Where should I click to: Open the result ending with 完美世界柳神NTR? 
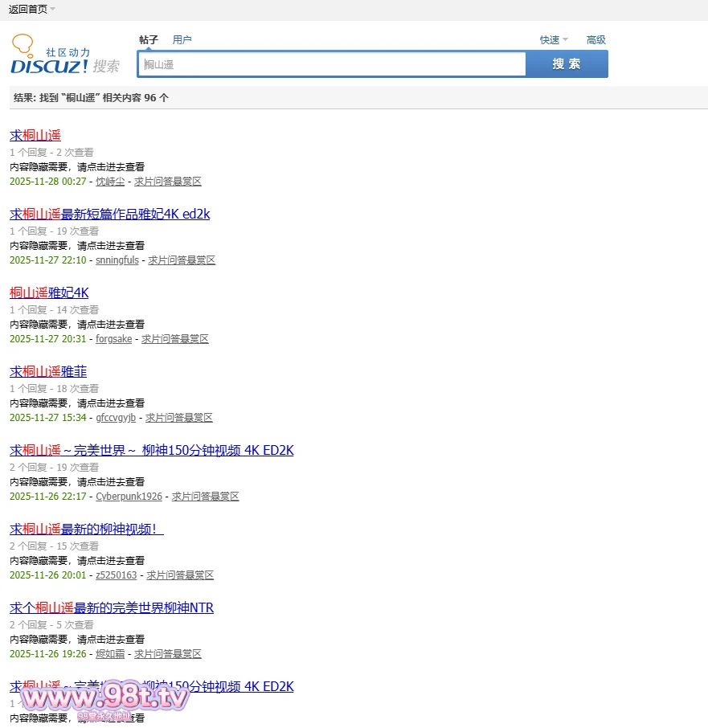pos(111,607)
